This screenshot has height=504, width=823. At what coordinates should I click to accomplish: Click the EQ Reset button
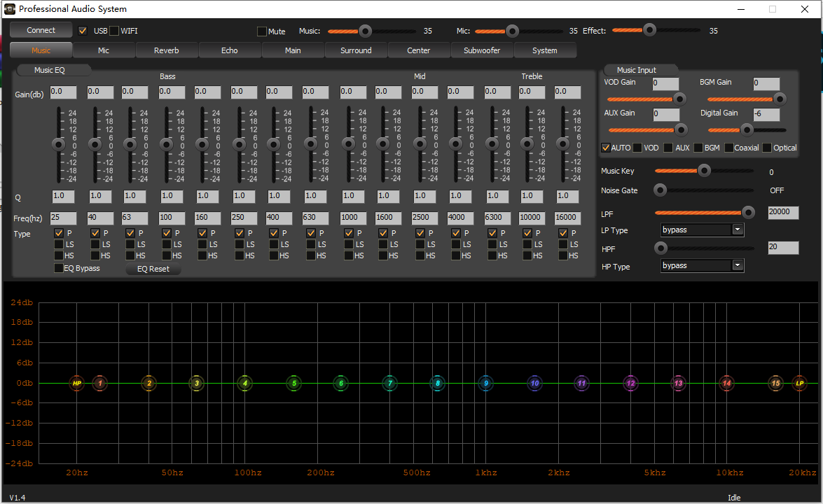tap(153, 269)
